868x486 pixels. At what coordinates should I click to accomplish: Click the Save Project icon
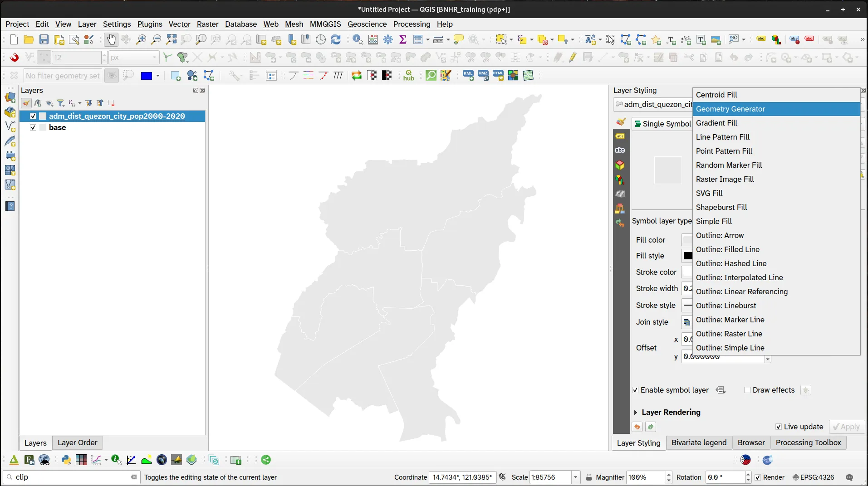44,40
